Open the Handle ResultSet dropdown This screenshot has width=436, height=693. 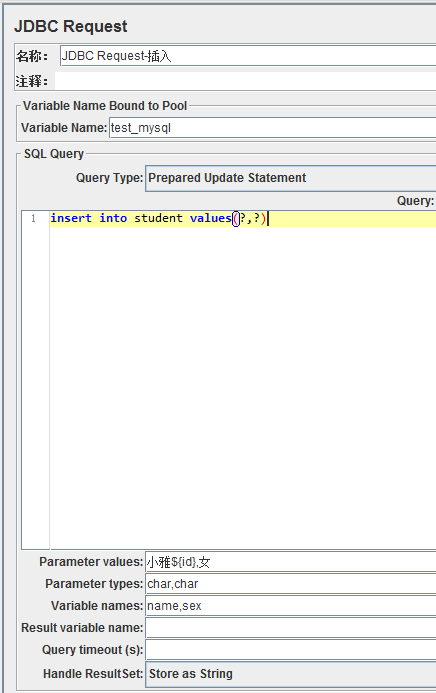(x=291, y=674)
